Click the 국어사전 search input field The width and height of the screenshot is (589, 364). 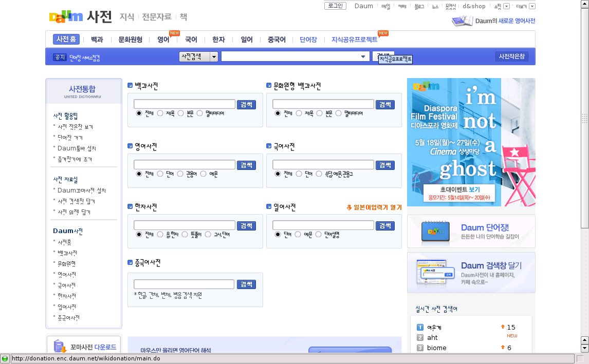323,165
